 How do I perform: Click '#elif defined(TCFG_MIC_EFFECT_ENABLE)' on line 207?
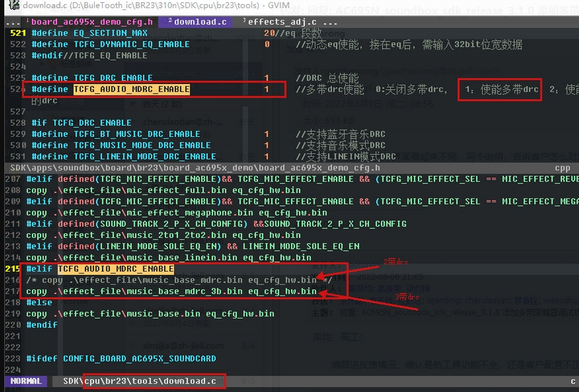point(123,179)
